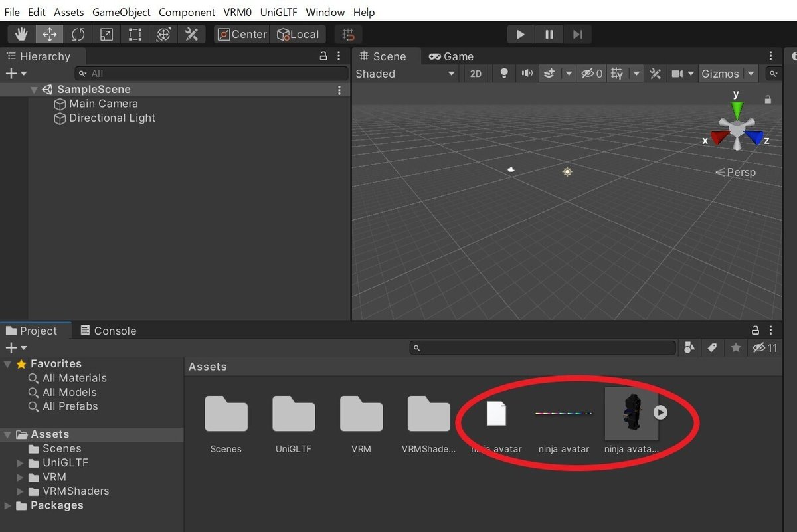Image resolution: width=797 pixels, height=532 pixels.
Task: Open the File menu
Action: 12,12
